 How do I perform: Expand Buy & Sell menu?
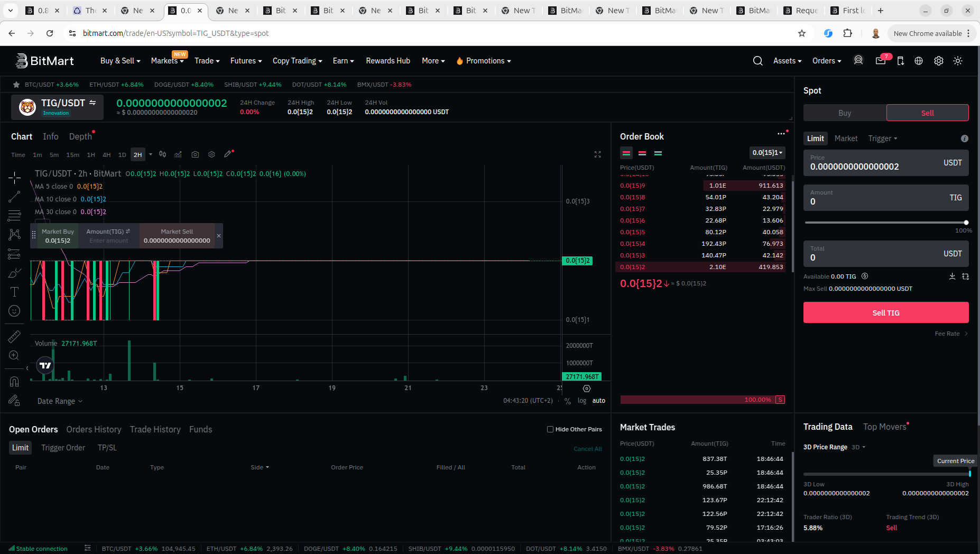point(121,61)
